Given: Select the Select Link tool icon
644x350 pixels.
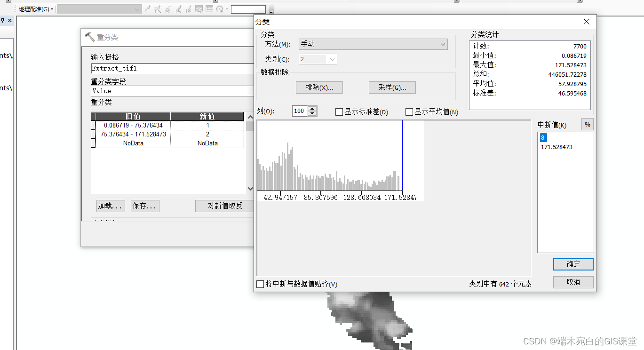Looking at the screenshot, I should tap(168, 9).
